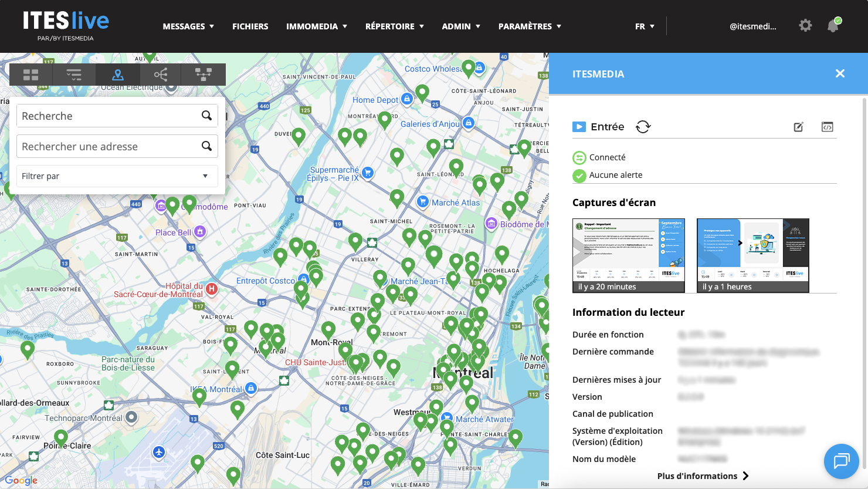The width and height of the screenshot is (868, 489).
Task: Select the map view icon
Action: (118, 75)
